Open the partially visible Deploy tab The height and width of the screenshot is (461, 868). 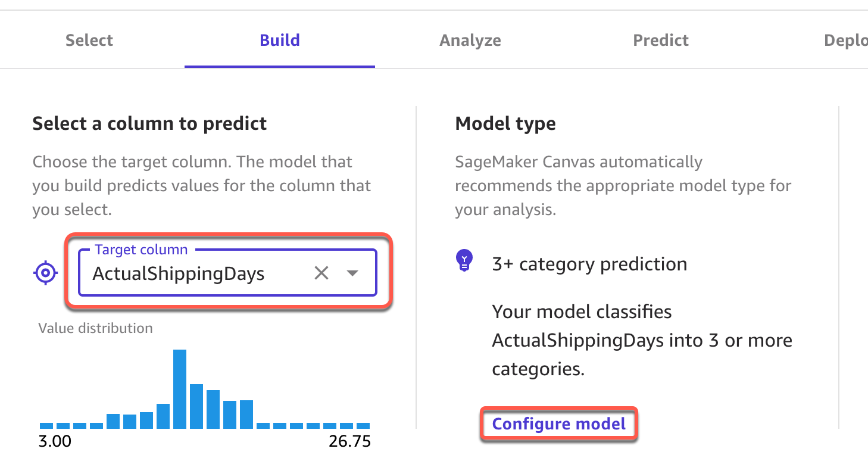click(x=845, y=41)
